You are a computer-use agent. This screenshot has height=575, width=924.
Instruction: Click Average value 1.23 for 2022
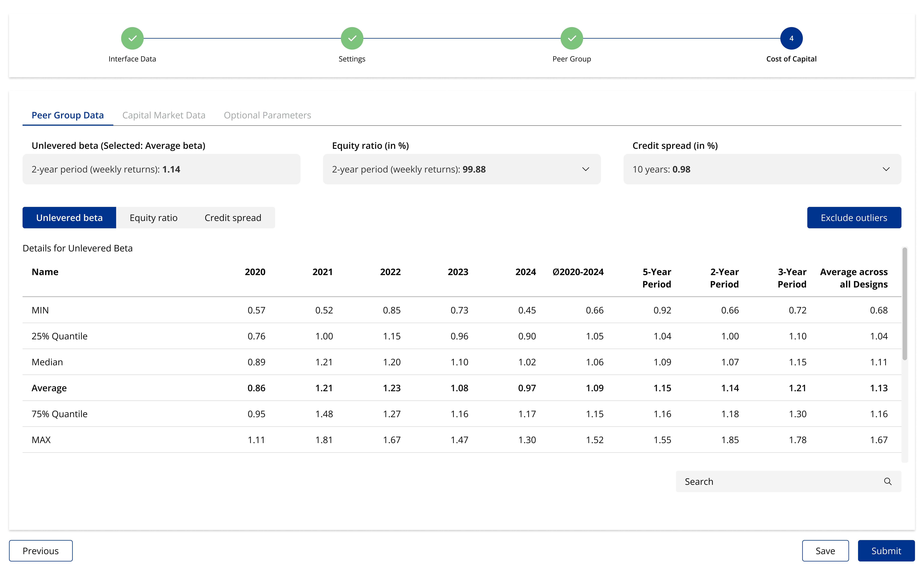392,388
